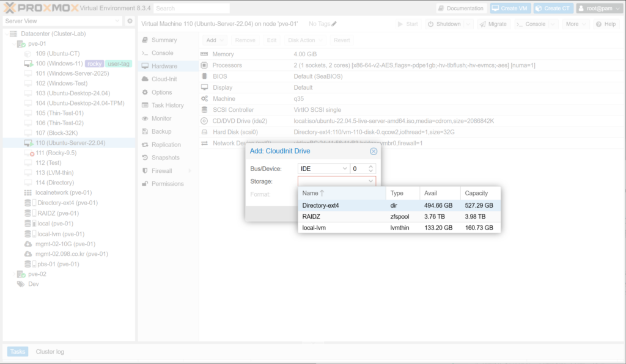Close the Add CloudInit Drive dialog

pos(374,151)
